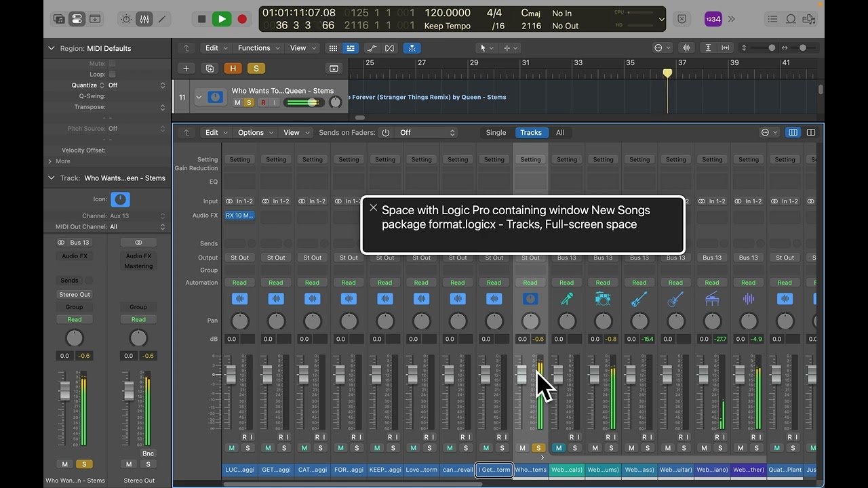
Task: Switch mixer to All view
Action: point(560,133)
